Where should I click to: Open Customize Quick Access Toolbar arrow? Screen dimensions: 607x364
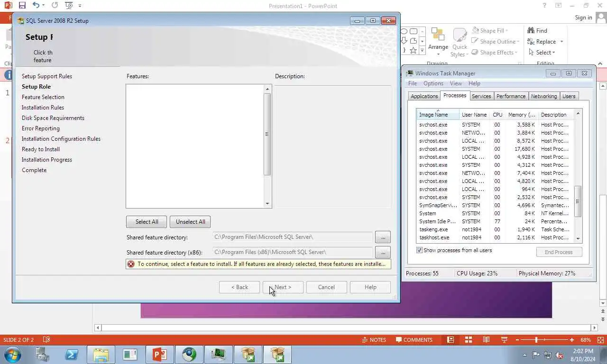[80, 6]
